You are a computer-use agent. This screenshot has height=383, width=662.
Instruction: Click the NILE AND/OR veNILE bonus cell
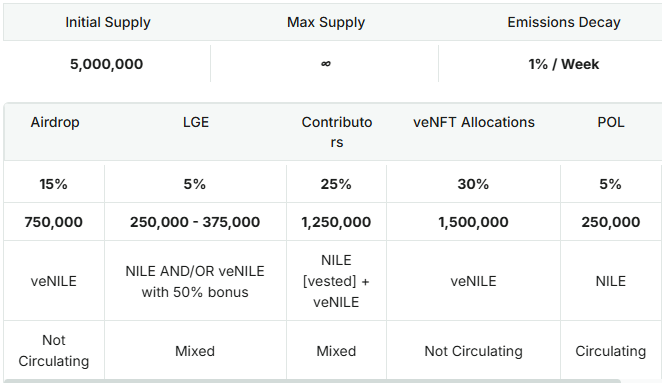tap(195, 281)
